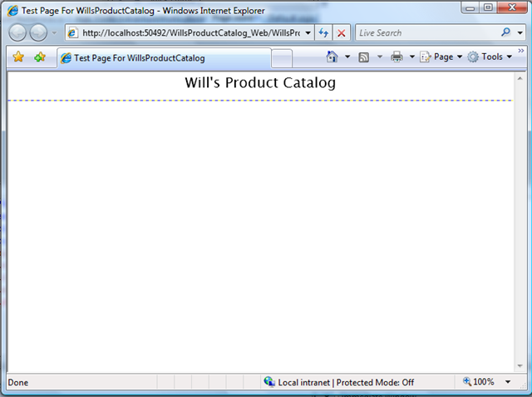532x397 pixels.
Task: Click the browser Forward arrow button
Action: 38,33
